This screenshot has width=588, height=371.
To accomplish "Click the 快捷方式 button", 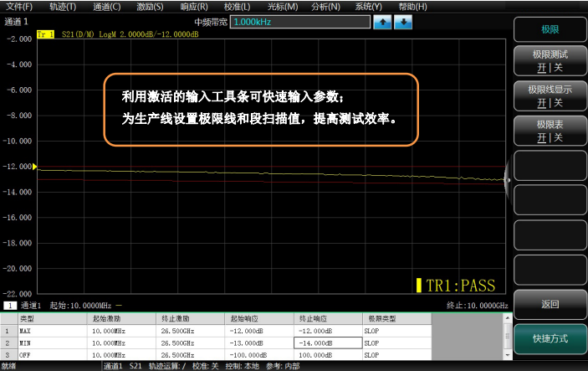I will pos(550,338).
